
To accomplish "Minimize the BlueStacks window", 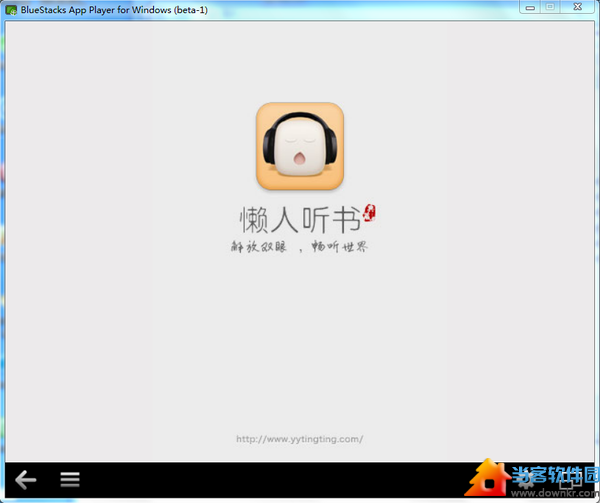I will point(530,7).
